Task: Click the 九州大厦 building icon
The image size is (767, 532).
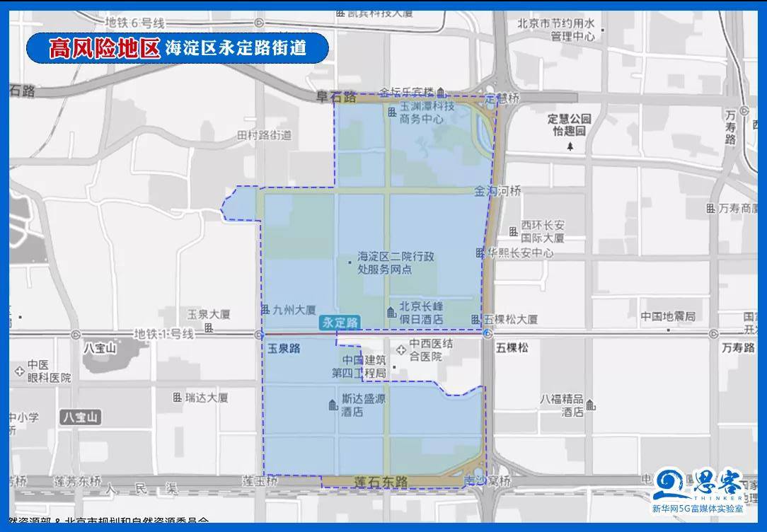Action: point(266,309)
